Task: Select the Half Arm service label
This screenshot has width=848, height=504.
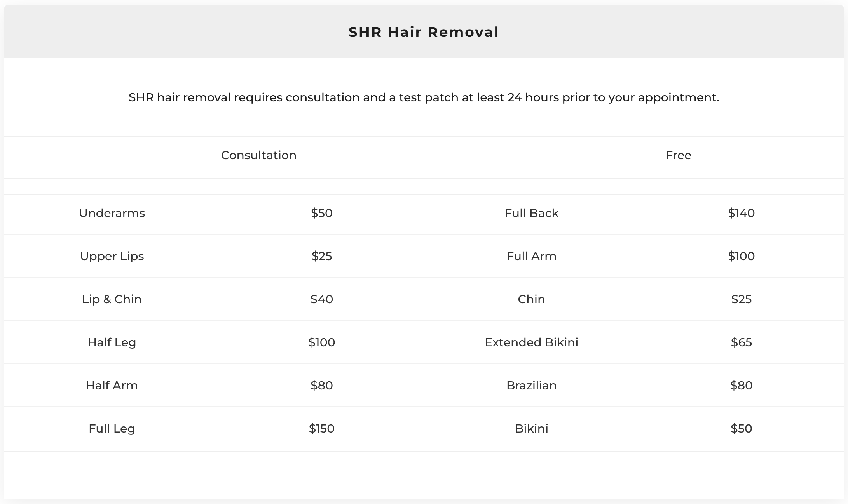Action: (112, 386)
